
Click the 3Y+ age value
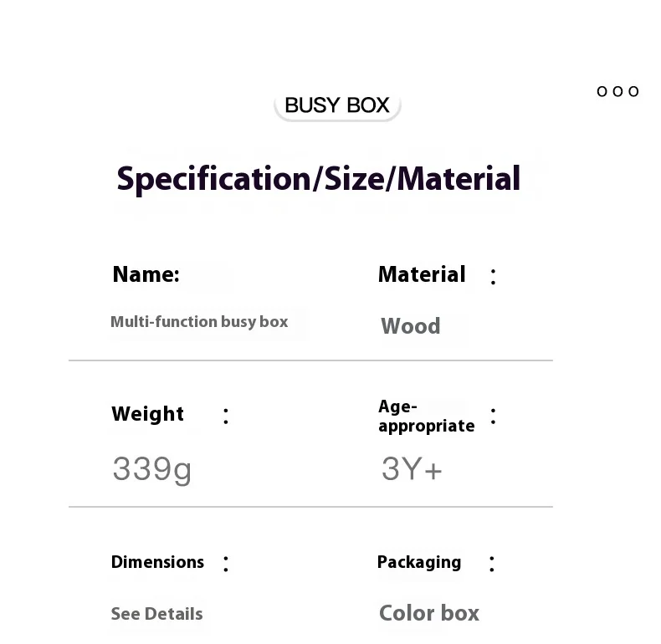[x=412, y=470]
